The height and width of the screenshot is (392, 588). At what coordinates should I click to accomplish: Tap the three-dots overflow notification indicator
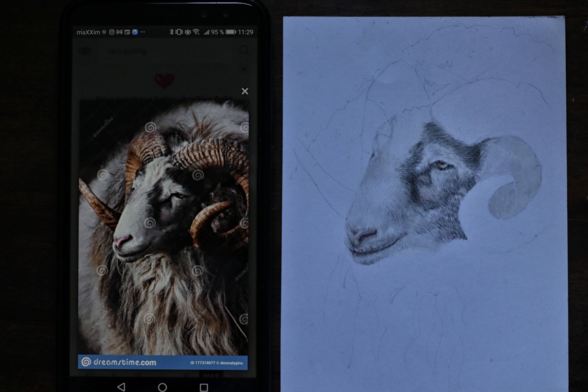[143, 32]
